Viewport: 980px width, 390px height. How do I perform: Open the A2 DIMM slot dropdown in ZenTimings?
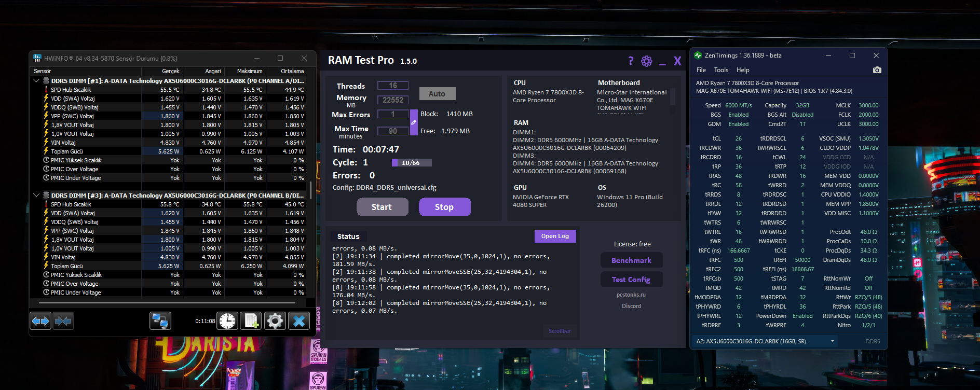coord(766,341)
